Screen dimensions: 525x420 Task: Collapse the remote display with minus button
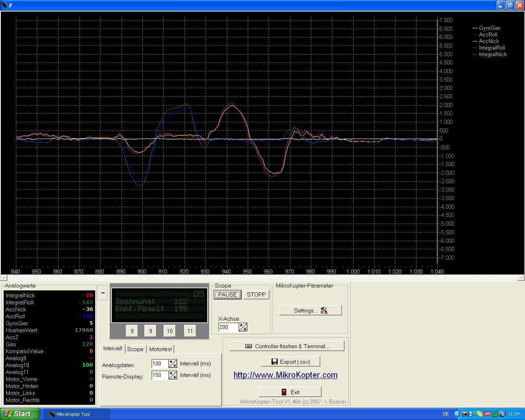point(103,293)
